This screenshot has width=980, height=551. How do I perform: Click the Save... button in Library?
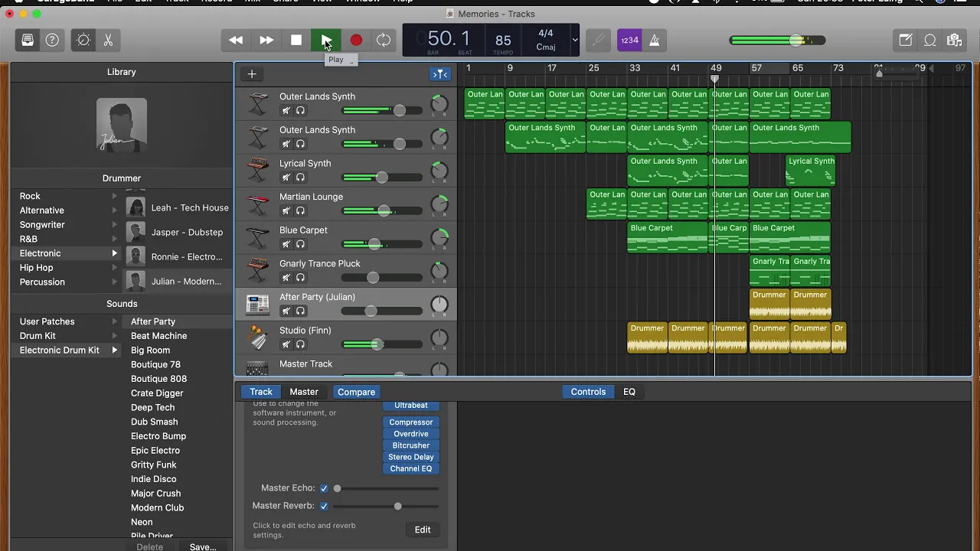tap(203, 547)
